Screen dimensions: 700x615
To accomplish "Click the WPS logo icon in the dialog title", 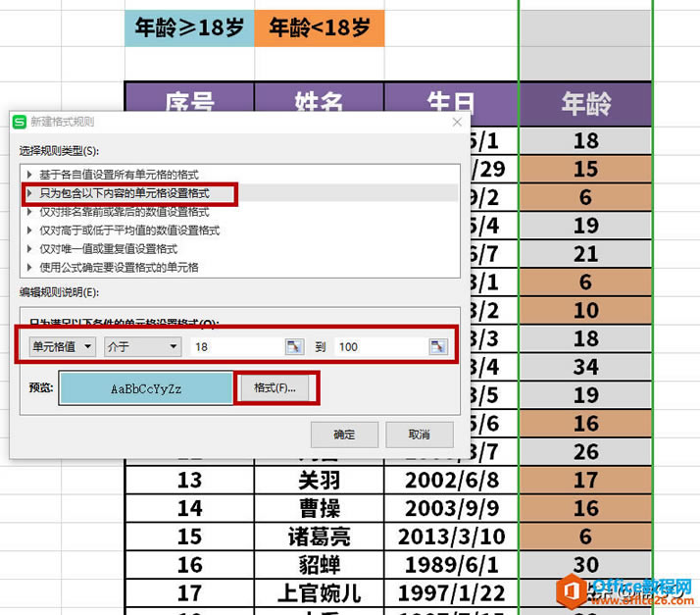I will click(20, 122).
